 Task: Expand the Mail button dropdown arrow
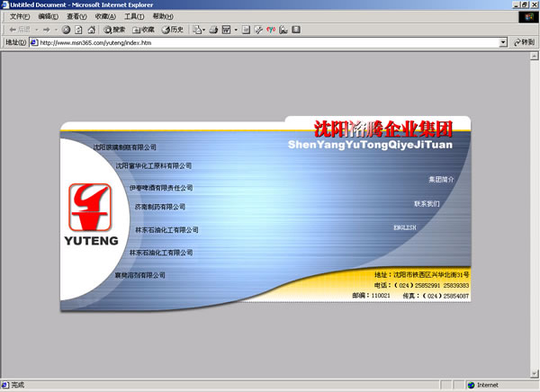point(204,30)
